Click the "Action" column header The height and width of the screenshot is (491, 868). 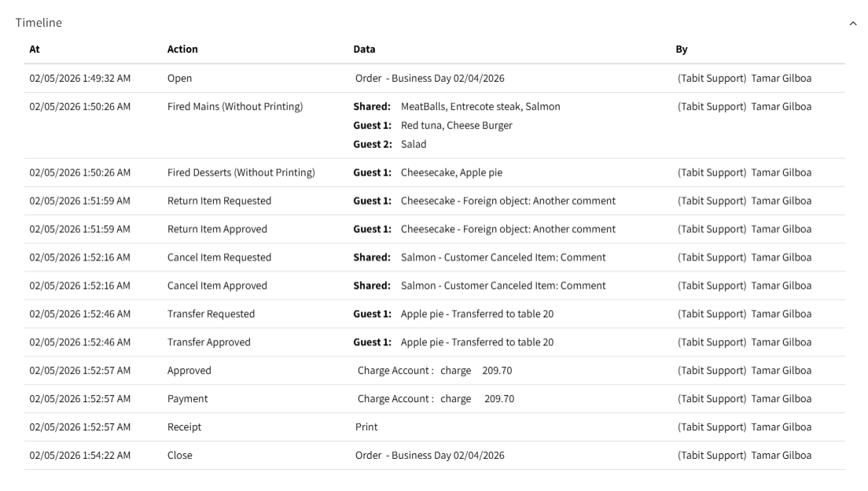point(182,50)
